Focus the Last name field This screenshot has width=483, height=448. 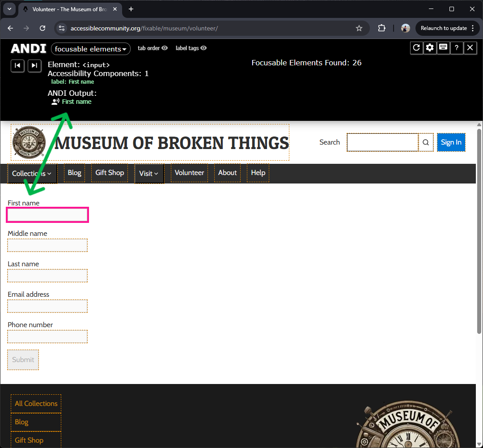(x=47, y=276)
